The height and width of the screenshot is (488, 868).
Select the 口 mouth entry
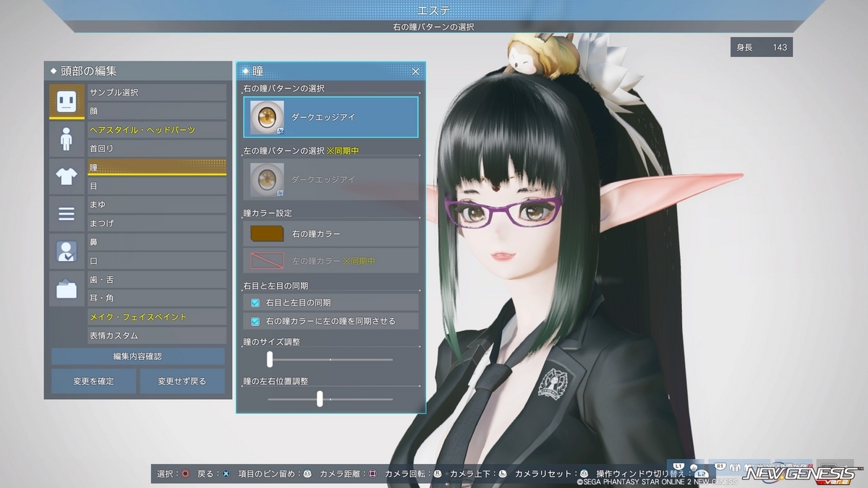[157, 261]
